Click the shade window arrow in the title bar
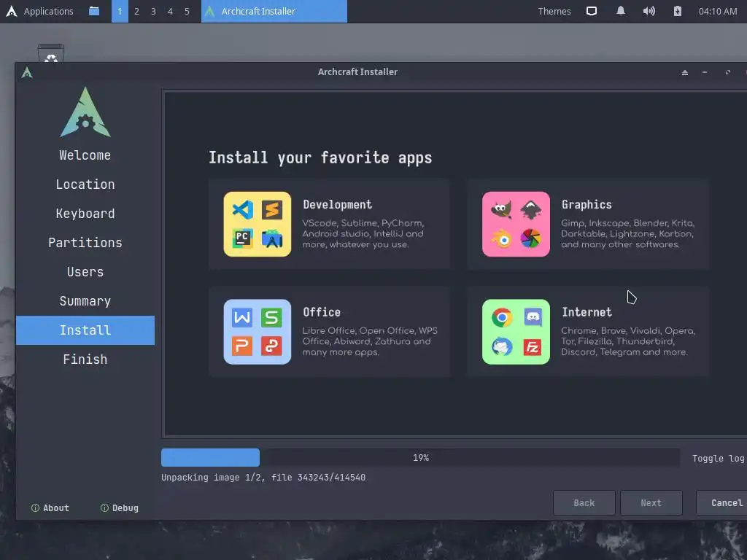The width and height of the screenshot is (747, 560). pyautogui.click(x=684, y=72)
